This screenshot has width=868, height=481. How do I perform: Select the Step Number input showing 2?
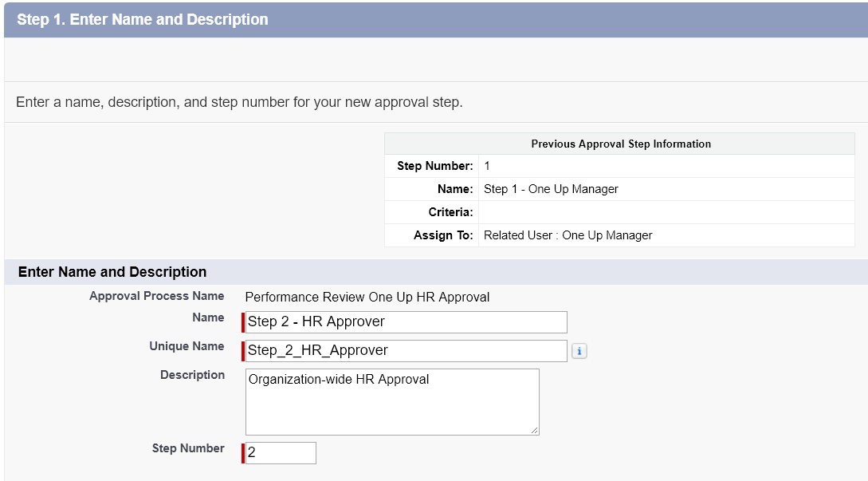(281, 453)
